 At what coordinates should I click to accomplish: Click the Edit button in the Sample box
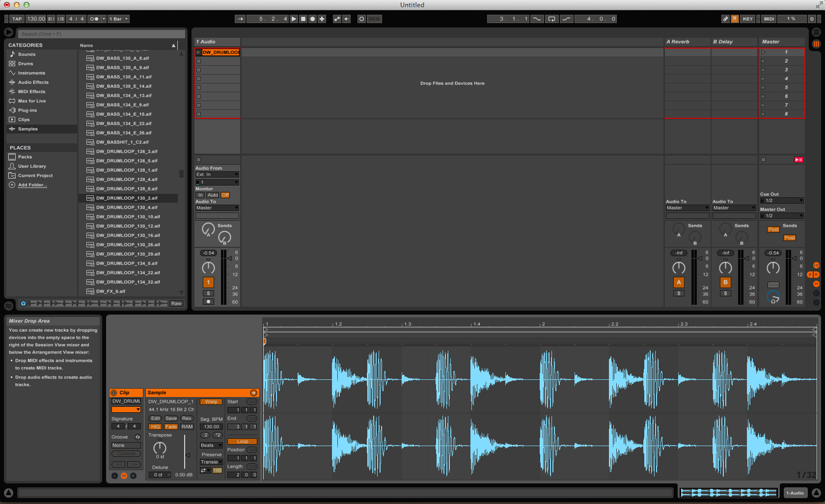155,418
